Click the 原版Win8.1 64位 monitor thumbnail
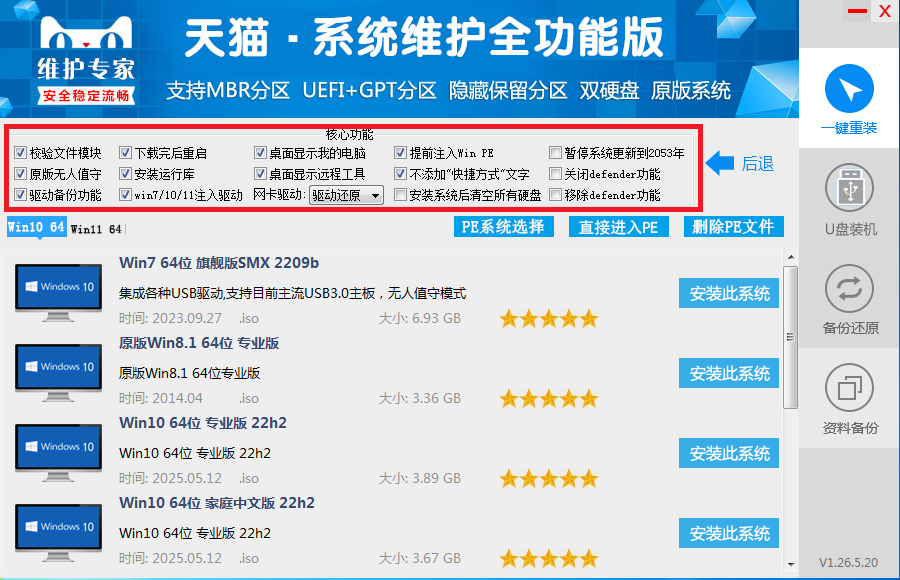Screen dimensions: 900x580 coord(58,372)
